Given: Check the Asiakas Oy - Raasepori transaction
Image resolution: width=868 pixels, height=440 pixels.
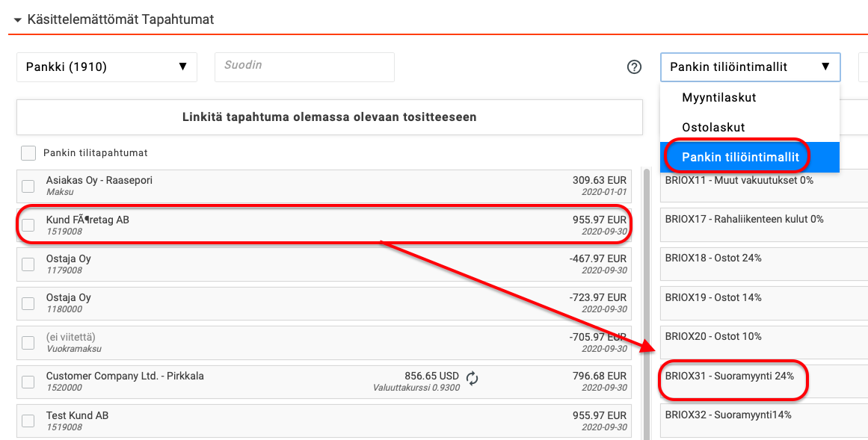Looking at the screenshot, I should pos(28,187).
